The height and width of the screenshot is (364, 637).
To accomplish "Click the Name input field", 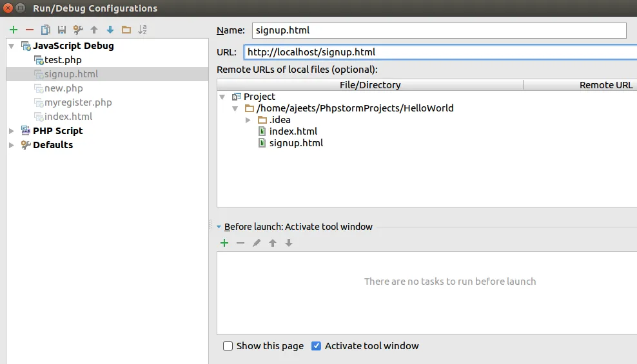I will pyautogui.click(x=438, y=30).
